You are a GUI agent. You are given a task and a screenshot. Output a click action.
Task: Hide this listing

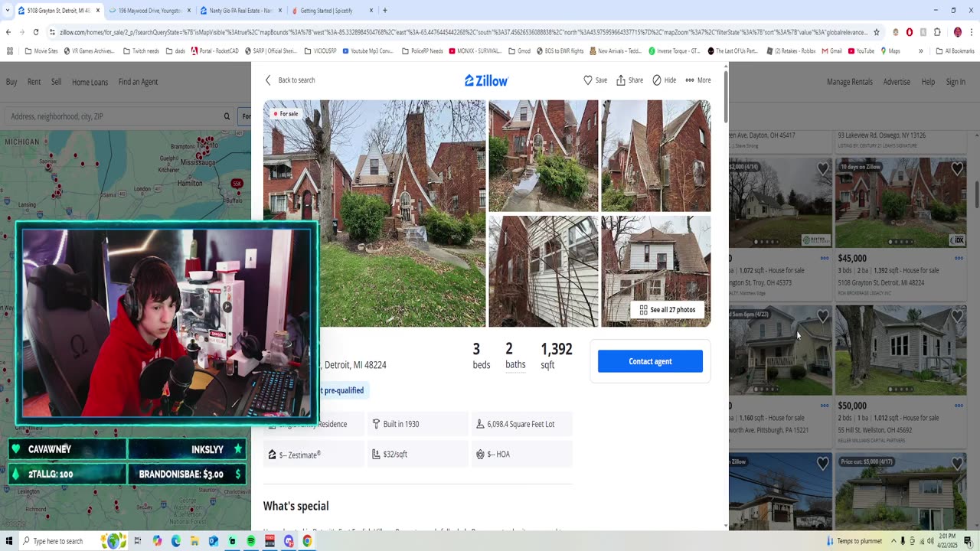664,80
